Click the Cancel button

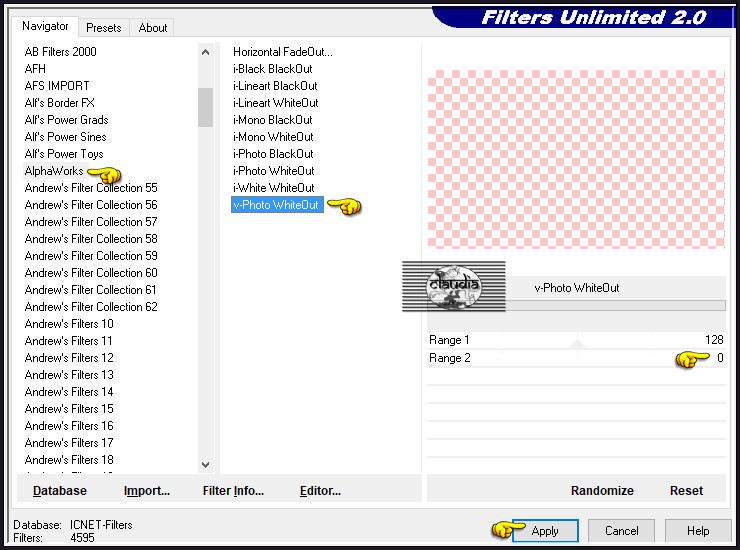[621, 531]
